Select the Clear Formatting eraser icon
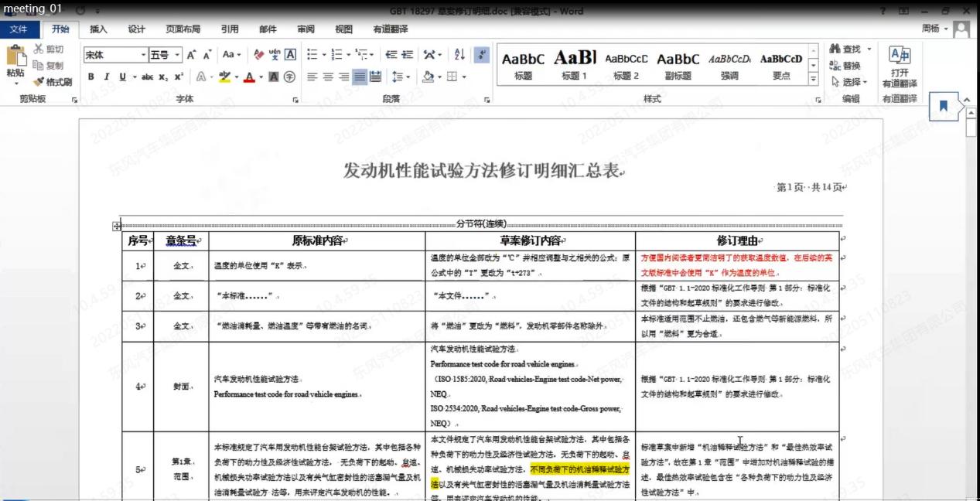Image resolution: width=980 pixels, height=501 pixels. [258, 55]
